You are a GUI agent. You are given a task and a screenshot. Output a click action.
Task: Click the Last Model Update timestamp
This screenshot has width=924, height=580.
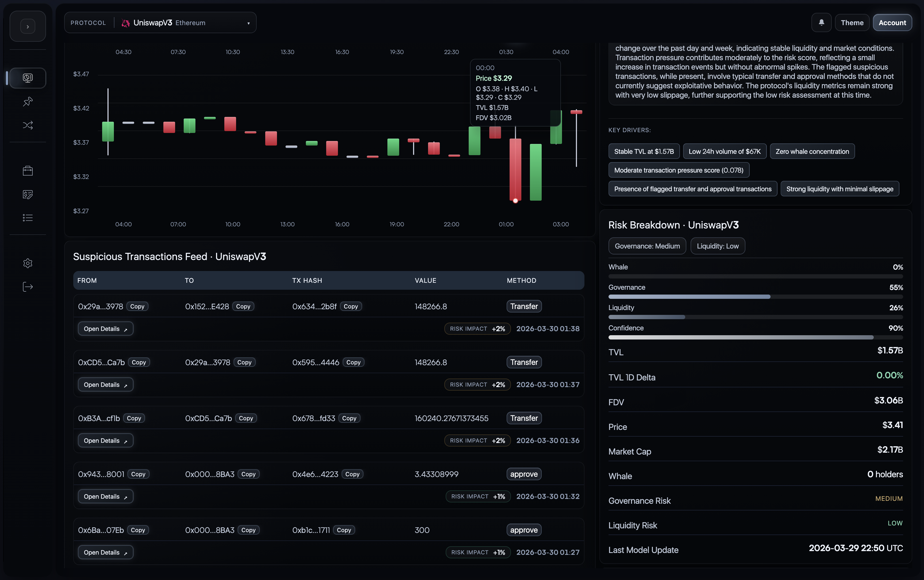click(855, 548)
